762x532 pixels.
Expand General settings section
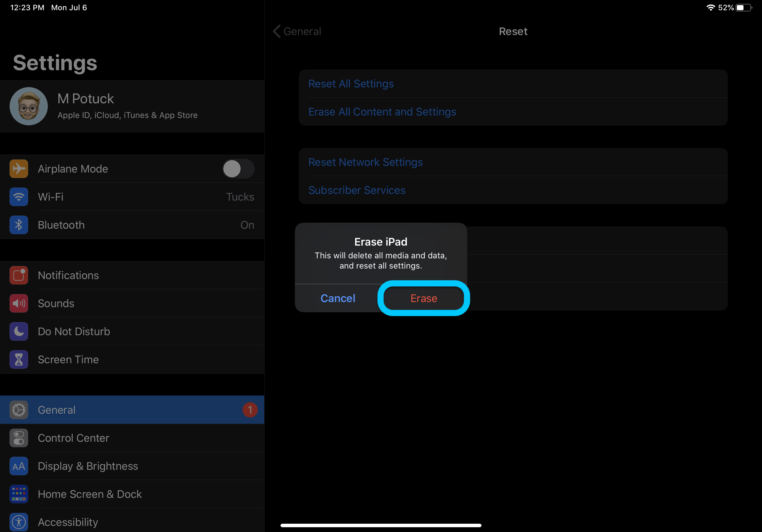click(132, 410)
